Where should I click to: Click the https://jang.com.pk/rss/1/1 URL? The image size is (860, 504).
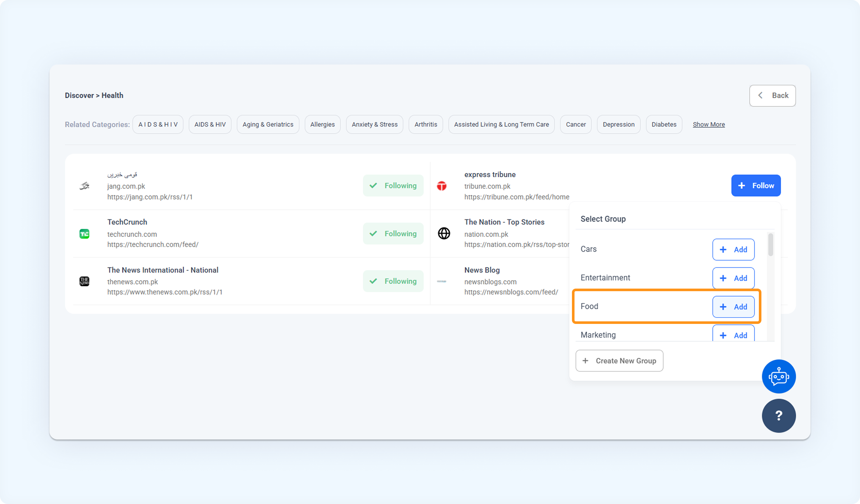[150, 197]
